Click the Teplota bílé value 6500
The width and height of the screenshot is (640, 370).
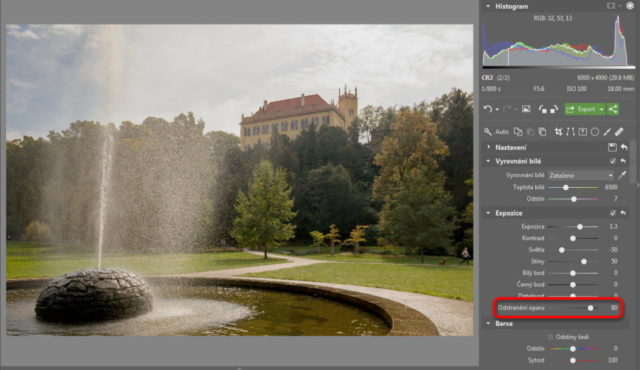point(611,187)
